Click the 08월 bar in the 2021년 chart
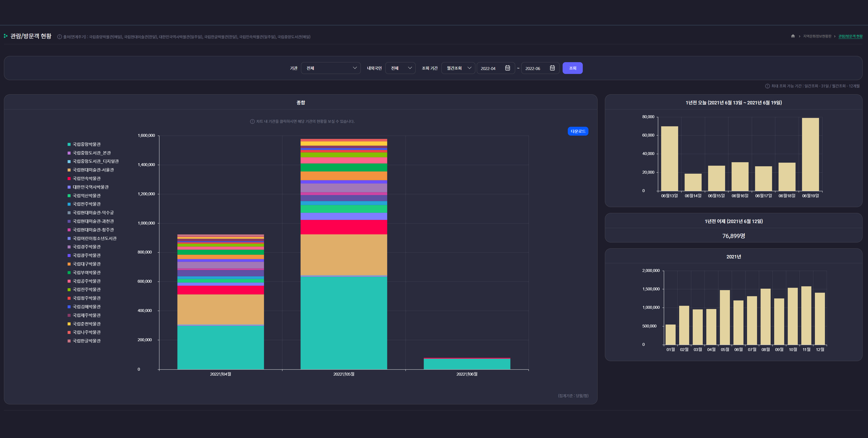 point(765,317)
